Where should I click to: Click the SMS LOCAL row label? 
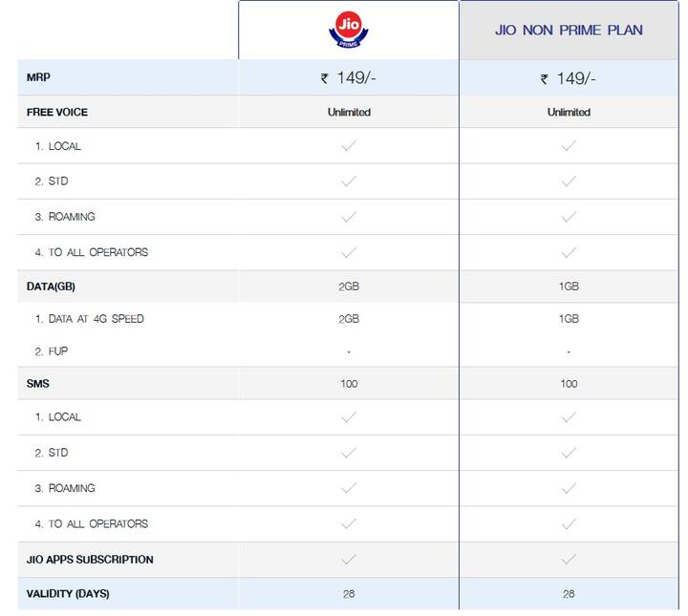click(x=58, y=417)
